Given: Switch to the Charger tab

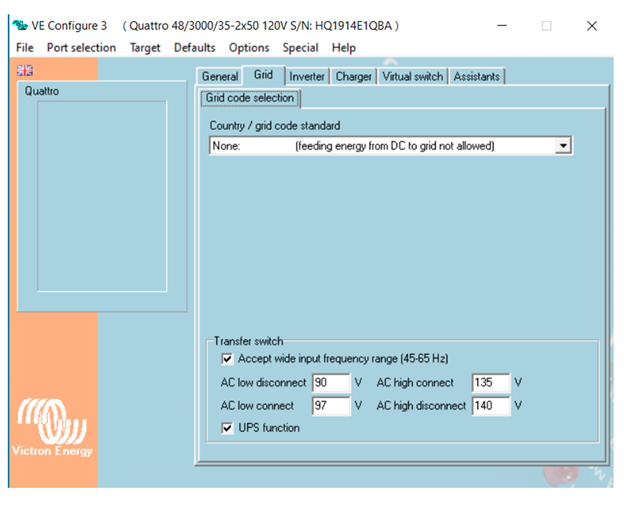Looking at the screenshot, I should 353,76.
